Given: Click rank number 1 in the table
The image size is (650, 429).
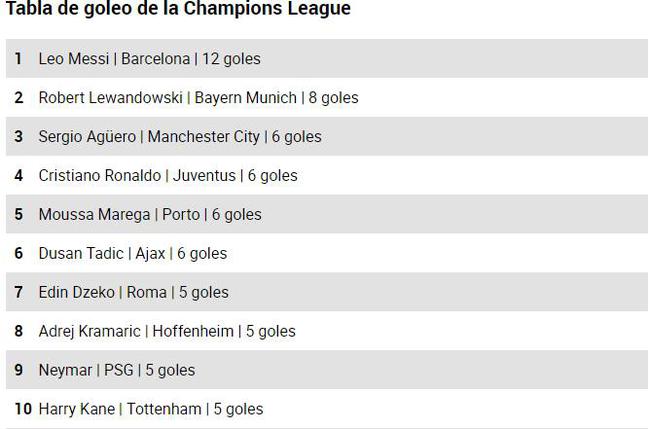Looking at the screenshot, I should click(x=18, y=58).
